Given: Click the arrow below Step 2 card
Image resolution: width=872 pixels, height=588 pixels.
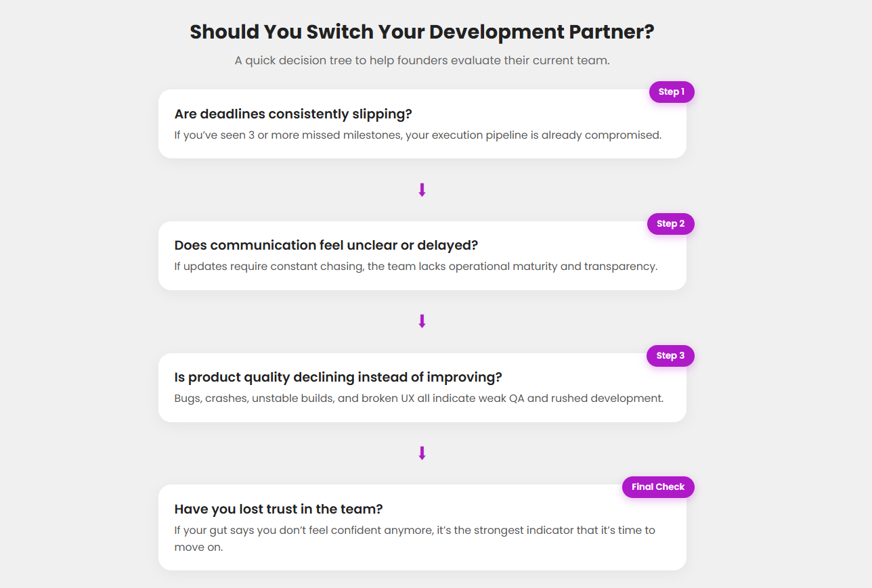Looking at the screenshot, I should pos(422,321).
